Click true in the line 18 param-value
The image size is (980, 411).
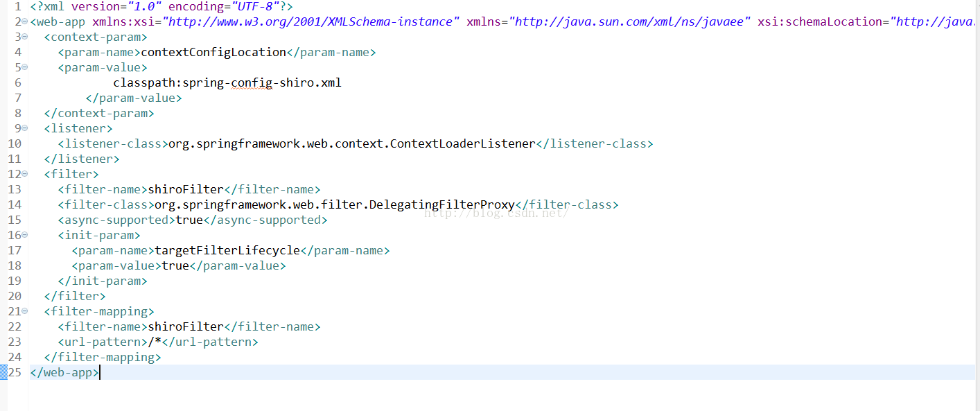click(x=175, y=265)
